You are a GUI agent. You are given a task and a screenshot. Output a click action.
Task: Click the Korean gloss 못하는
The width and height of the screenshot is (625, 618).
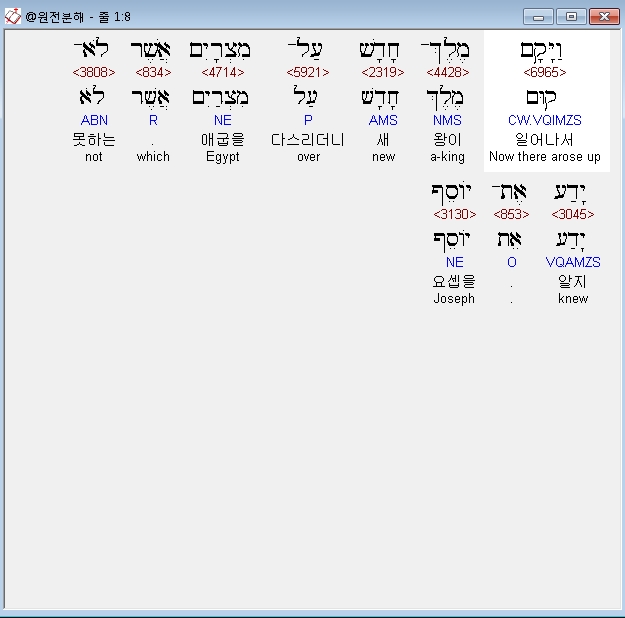(x=94, y=140)
